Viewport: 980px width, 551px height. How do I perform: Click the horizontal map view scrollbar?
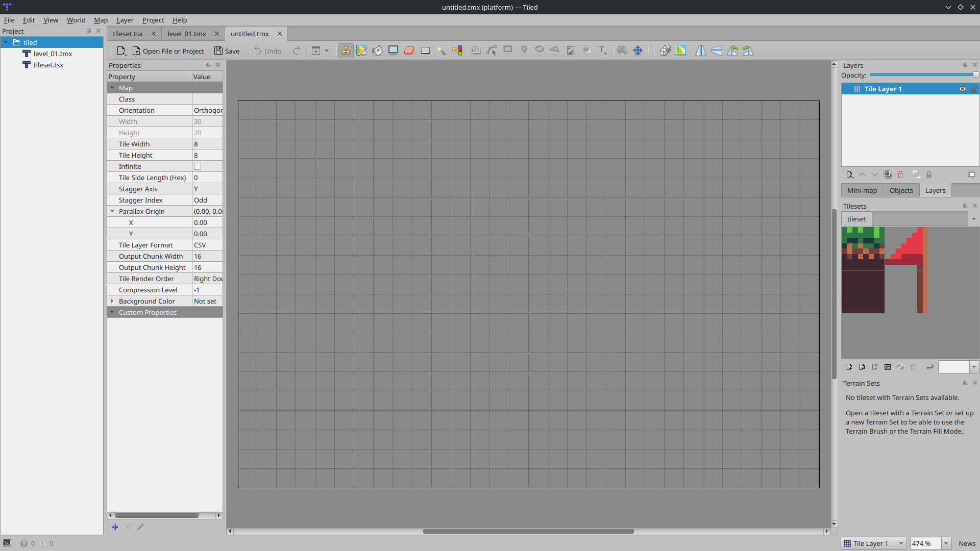pos(528,531)
